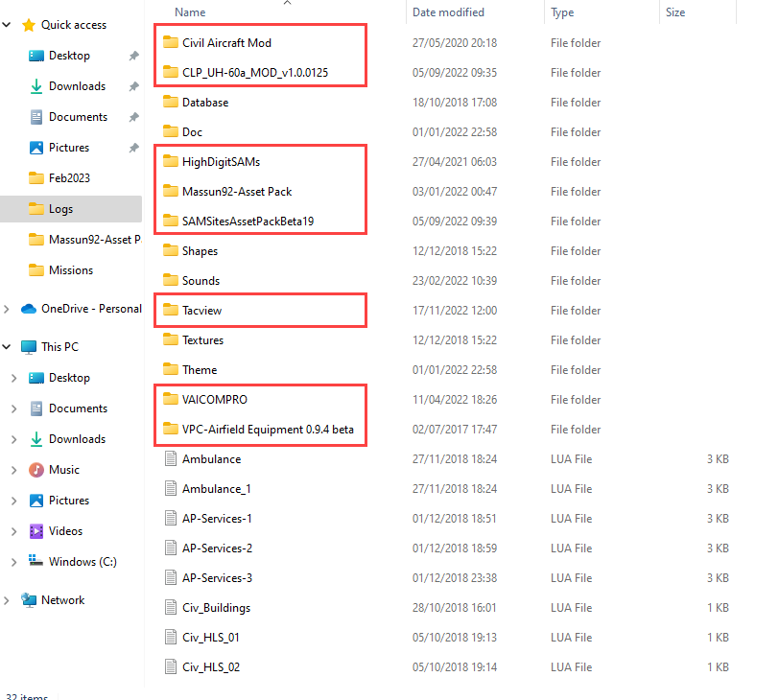Select the Civ_HLS_02 file name
Viewport: 779px width, 700px height.
211,667
